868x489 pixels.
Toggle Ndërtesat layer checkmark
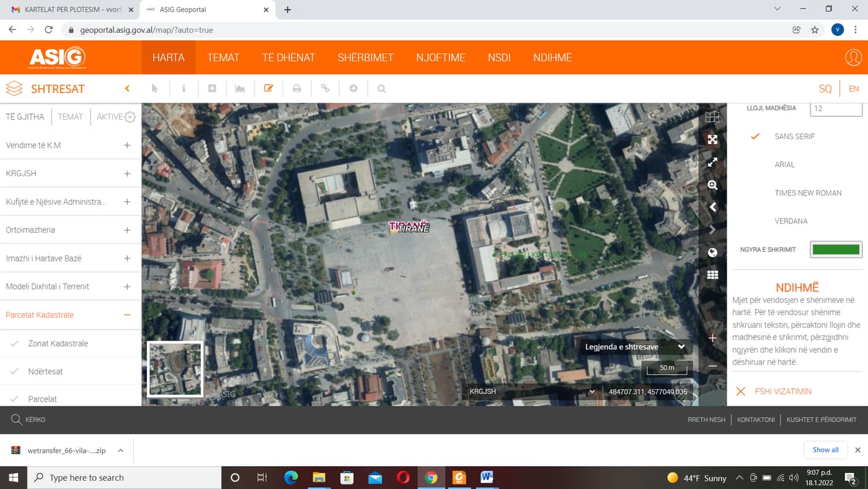pos(14,371)
